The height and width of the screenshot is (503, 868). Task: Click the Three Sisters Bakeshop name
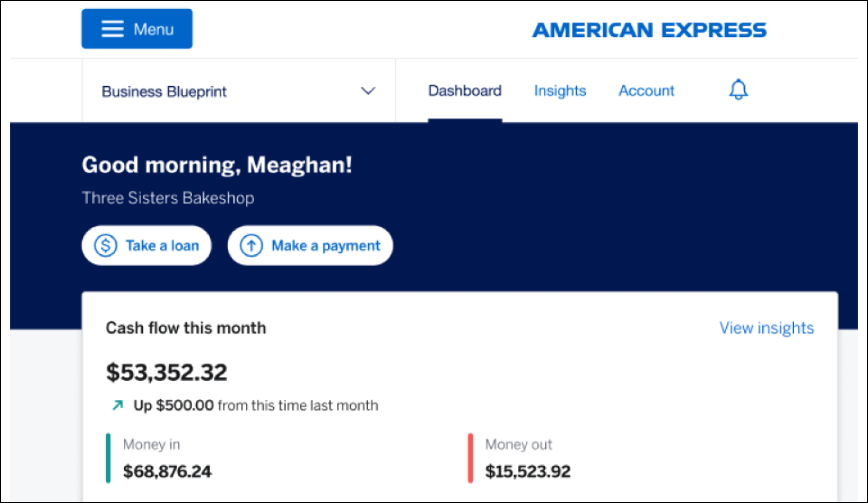[168, 197]
